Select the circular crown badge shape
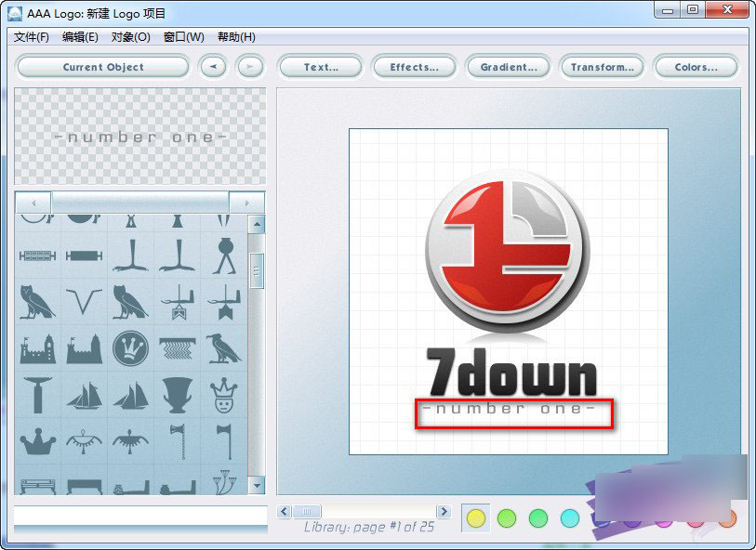 coord(131,347)
